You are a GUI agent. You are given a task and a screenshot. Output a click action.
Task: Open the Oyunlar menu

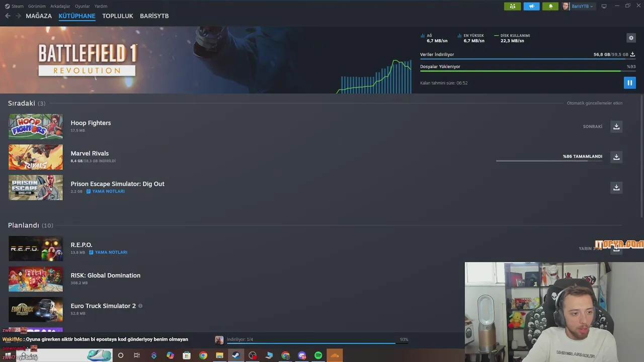[82, 6]
